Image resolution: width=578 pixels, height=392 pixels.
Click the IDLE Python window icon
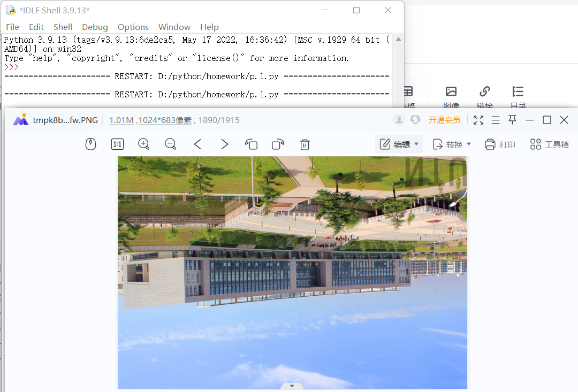tap(11, 10)
